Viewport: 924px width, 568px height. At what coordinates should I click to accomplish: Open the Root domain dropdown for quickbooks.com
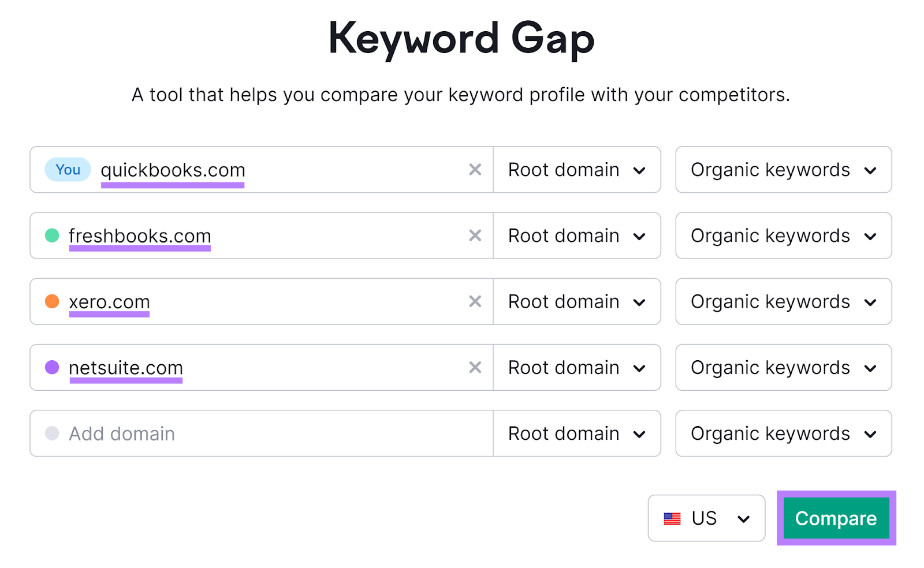[576, 169]
